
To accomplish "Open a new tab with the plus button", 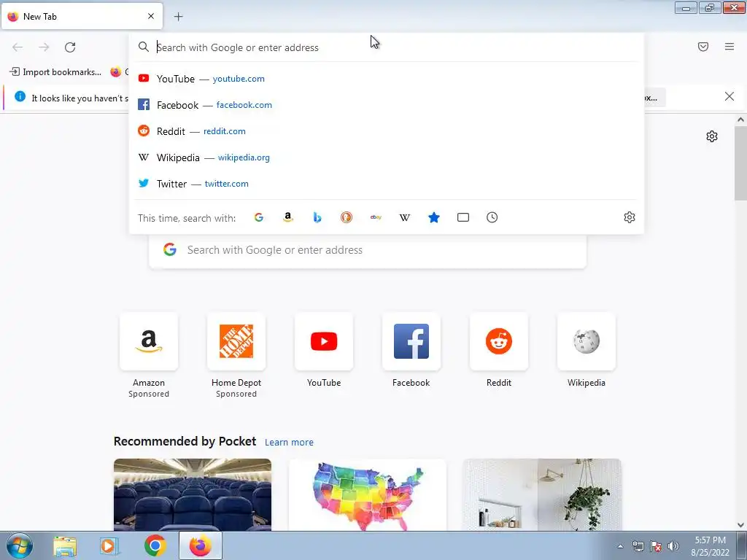I will tap(178, 17).
